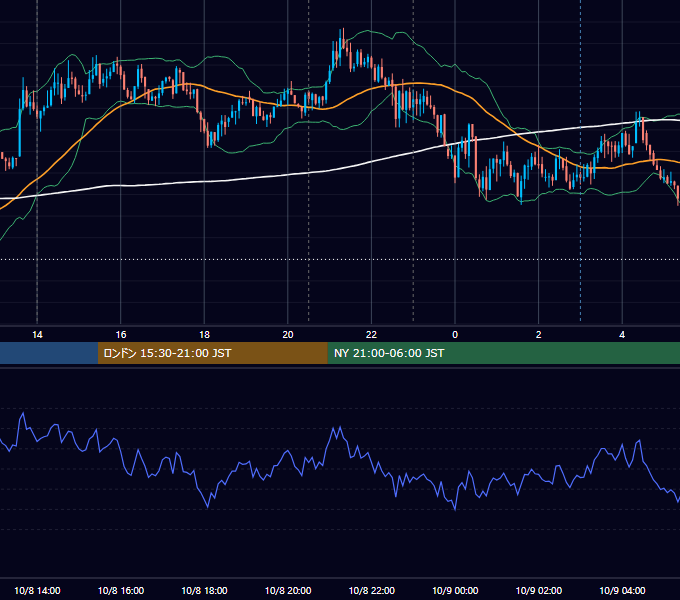Click the 10/9 00:00 date label

455,590
